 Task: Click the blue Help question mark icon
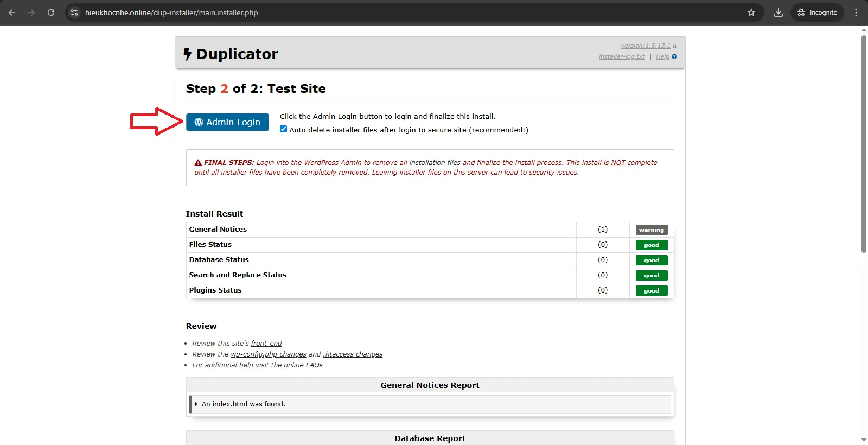pyautogui.click(x=674, y=56)
